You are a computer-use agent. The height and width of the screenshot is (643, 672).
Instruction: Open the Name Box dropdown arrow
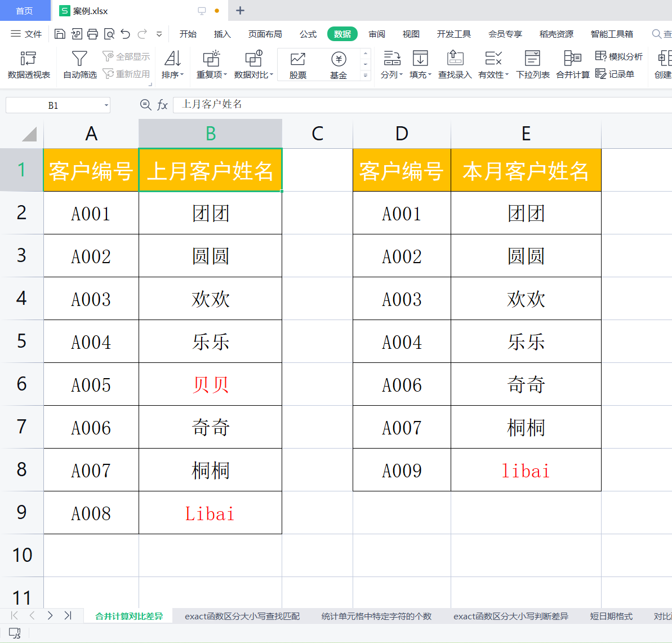coord(106,105)
